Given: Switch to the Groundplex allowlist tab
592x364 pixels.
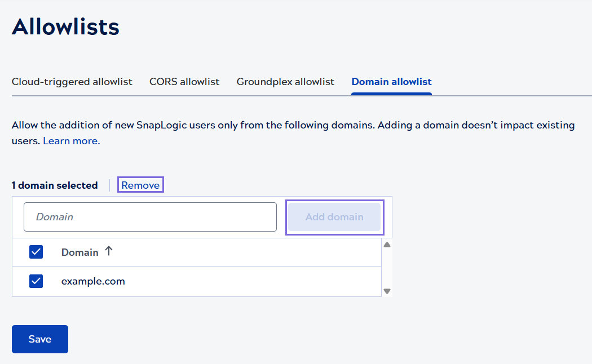Looking at the screenshot, I should pos(285,81).
